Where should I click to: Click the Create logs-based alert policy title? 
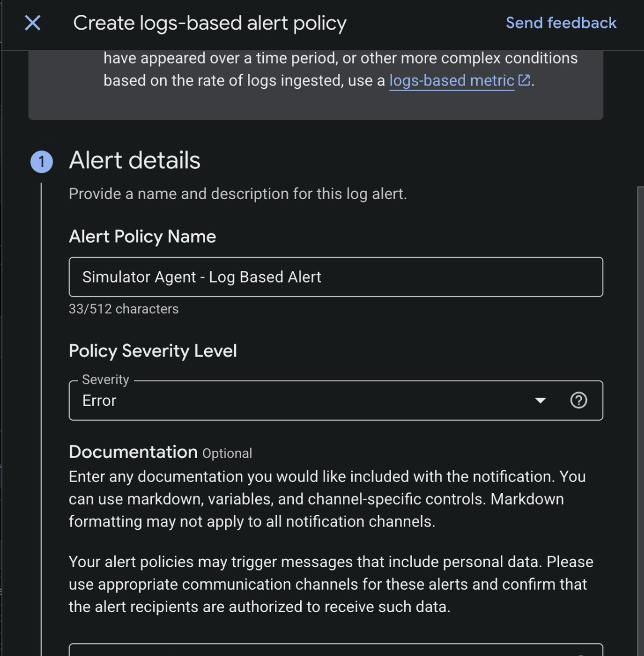pyautogui.click(x=210, y=23)
